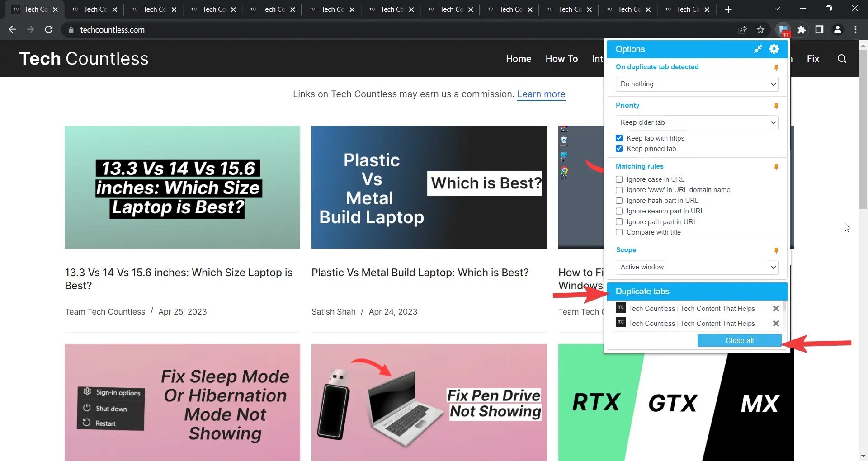Click the Close all button
The height and width of the screenshot is (461, 868).
(x=739, y=340)
